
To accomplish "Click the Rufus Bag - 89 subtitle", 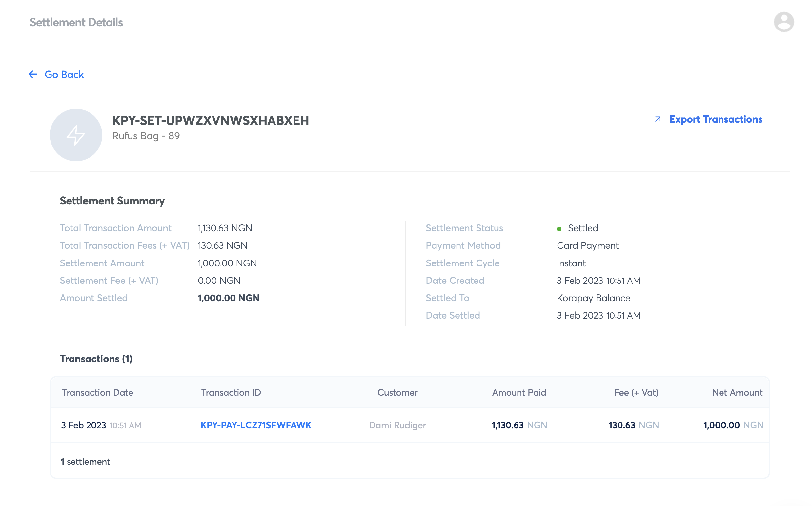I will (146, 136).
